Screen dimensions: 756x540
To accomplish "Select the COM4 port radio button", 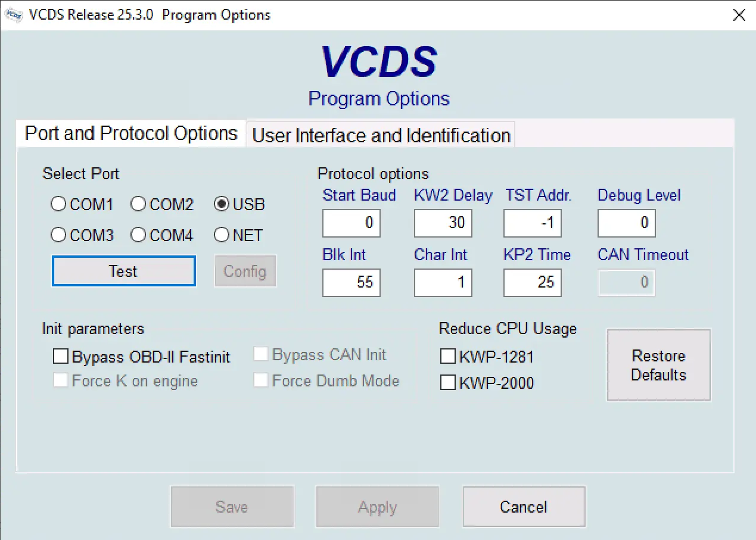I will pos(138,235).
